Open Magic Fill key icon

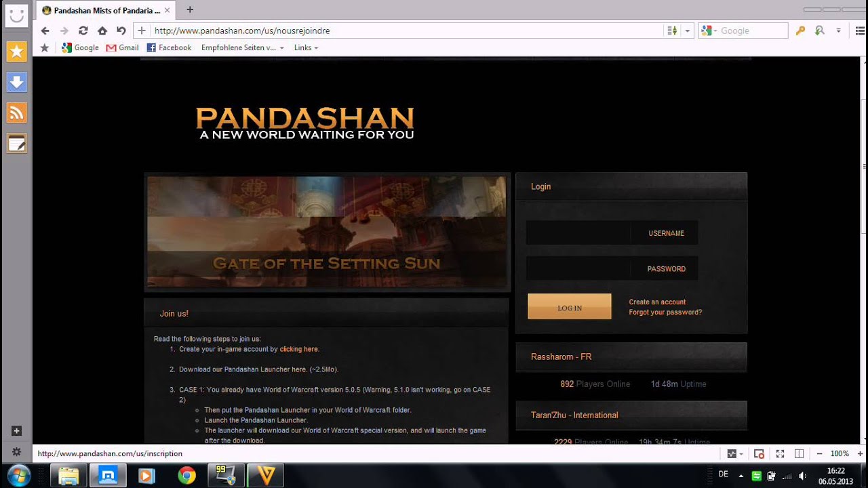[x=800, y=30]
